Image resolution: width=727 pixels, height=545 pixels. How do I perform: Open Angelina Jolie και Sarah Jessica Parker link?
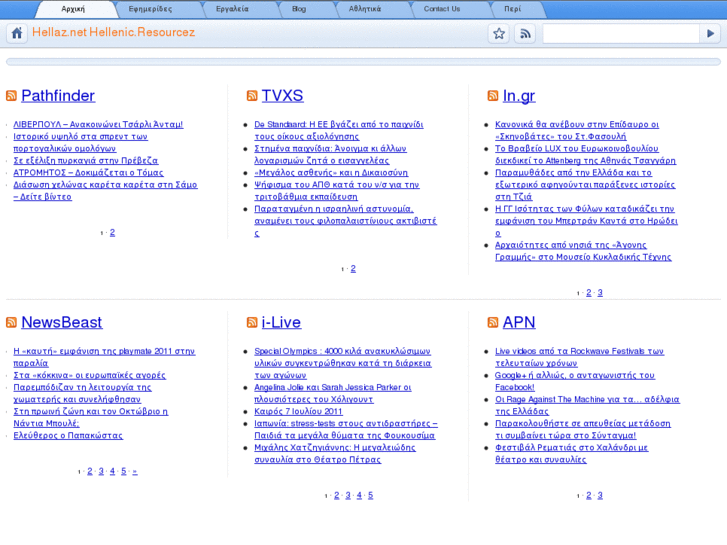click(333, 393)
